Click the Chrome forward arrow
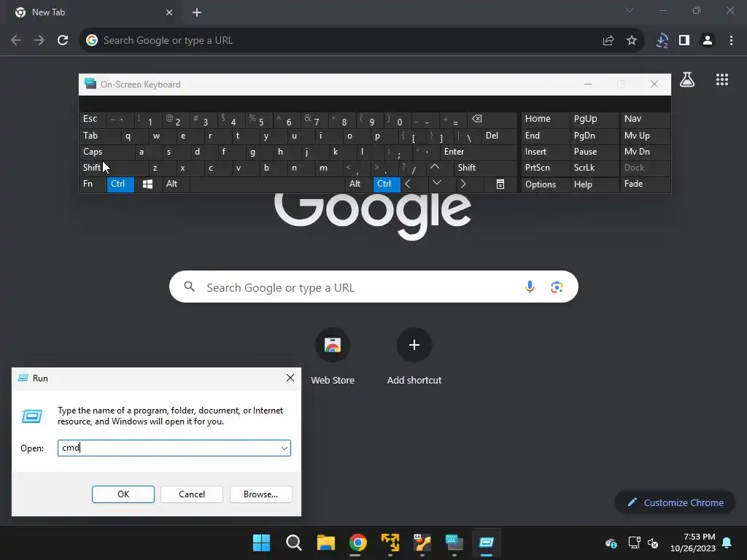Viewport: 747px width, 560px height. (x=39, y=41)
